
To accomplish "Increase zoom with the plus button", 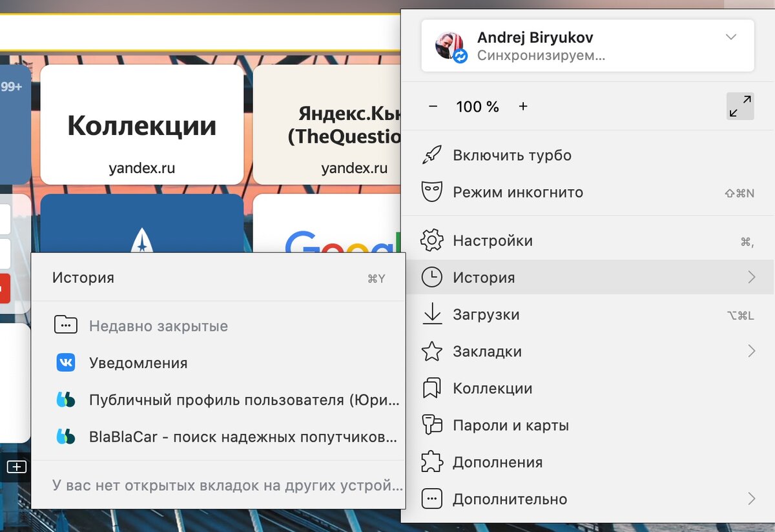I will pyautogui.click(x=523, y=107).
